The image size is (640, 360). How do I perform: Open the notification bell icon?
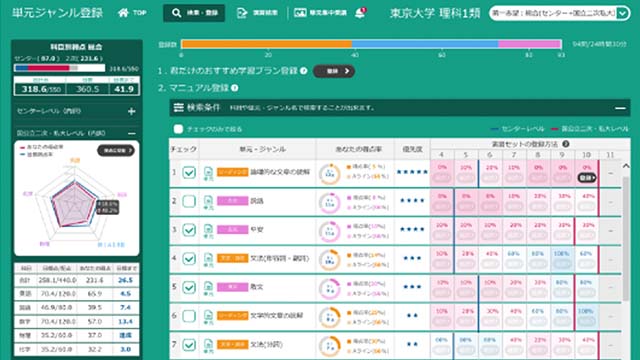tap(360, 13)
